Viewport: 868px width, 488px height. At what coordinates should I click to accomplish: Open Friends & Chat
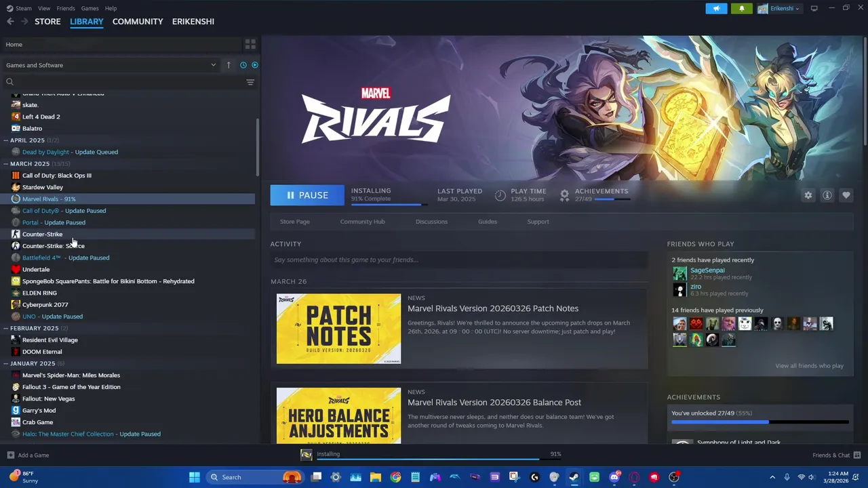(x=837, y=455)
